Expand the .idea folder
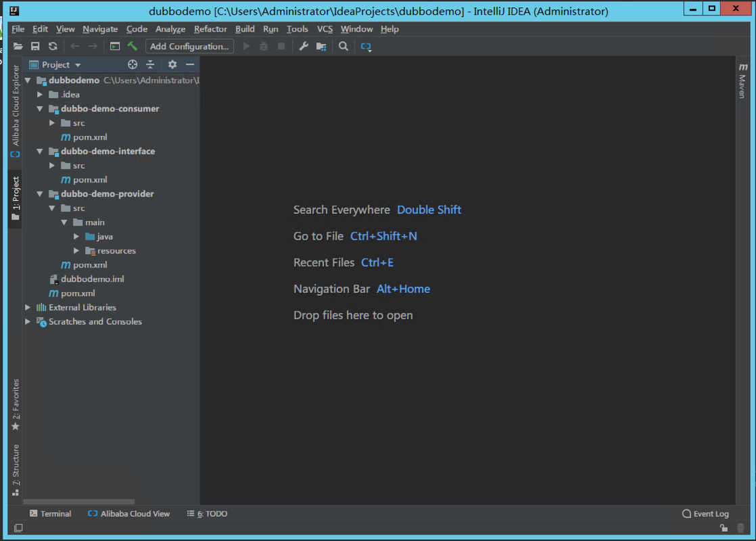The height and width of the screenshot is (541, 756). 40,95
